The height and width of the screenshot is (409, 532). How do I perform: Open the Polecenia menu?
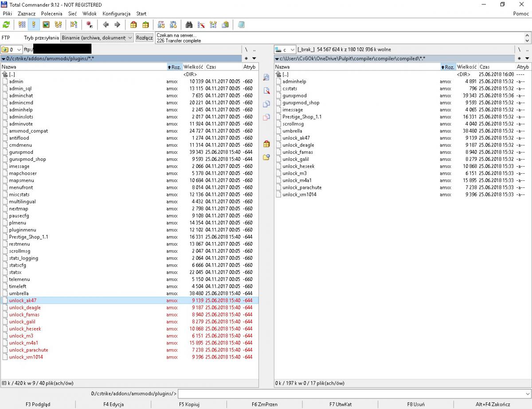pyautogui.click(x=51, y=14)
